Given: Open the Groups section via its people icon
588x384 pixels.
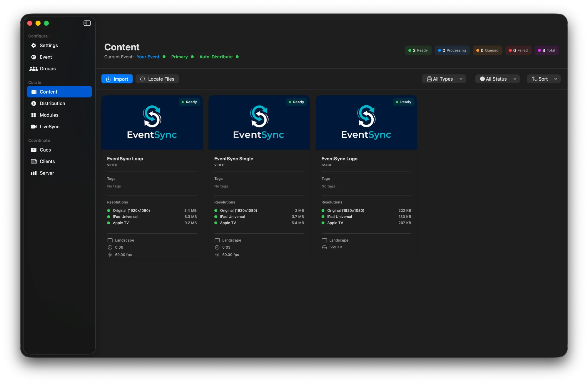Looking at the screenshot, I should (x=34, y=69).
